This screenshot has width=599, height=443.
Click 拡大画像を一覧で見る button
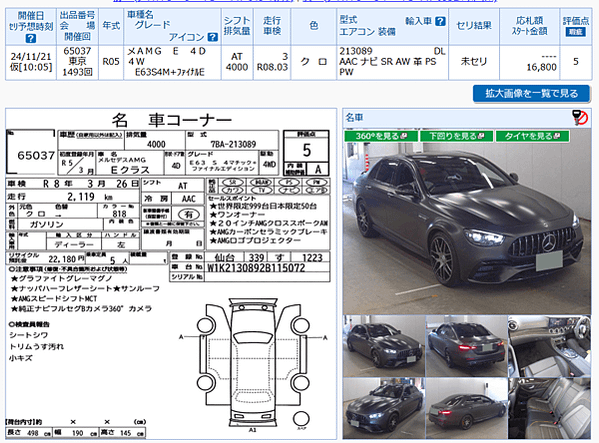[531, 94]
